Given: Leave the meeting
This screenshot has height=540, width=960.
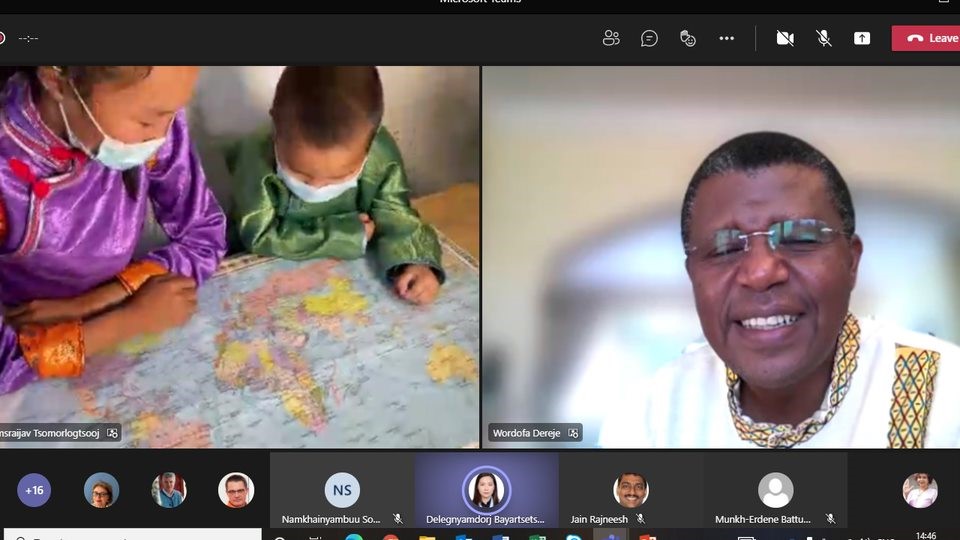Looking at the screenshot, I should pyautogui.click(x=930, y=38).
